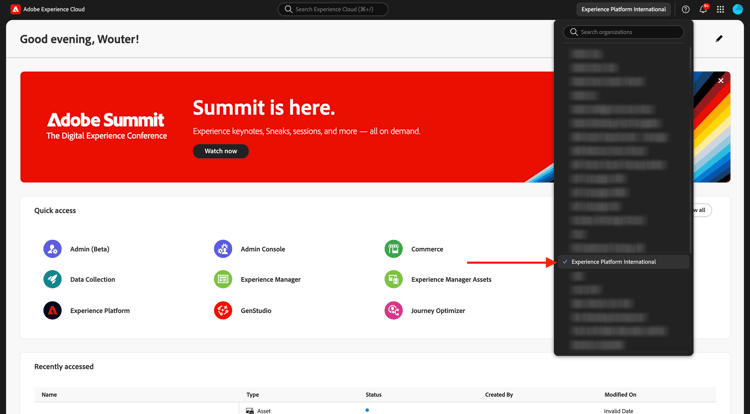The height and width of the screenshot is (414, 750).
Task: Click the Created By column header
Action: (x=499, y=395)
